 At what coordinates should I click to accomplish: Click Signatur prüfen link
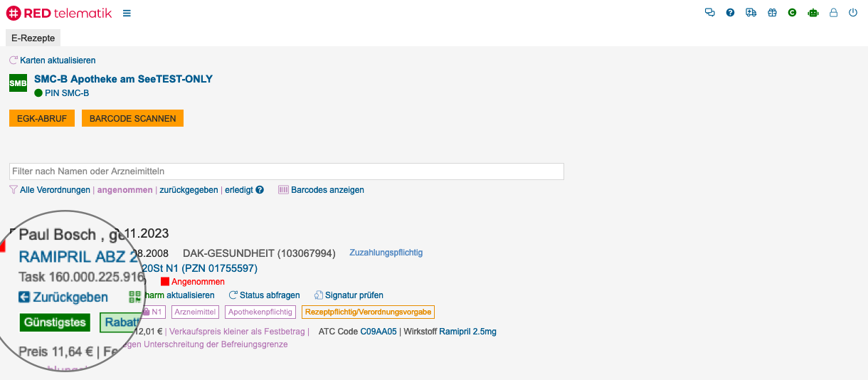(x=354, y=295)
